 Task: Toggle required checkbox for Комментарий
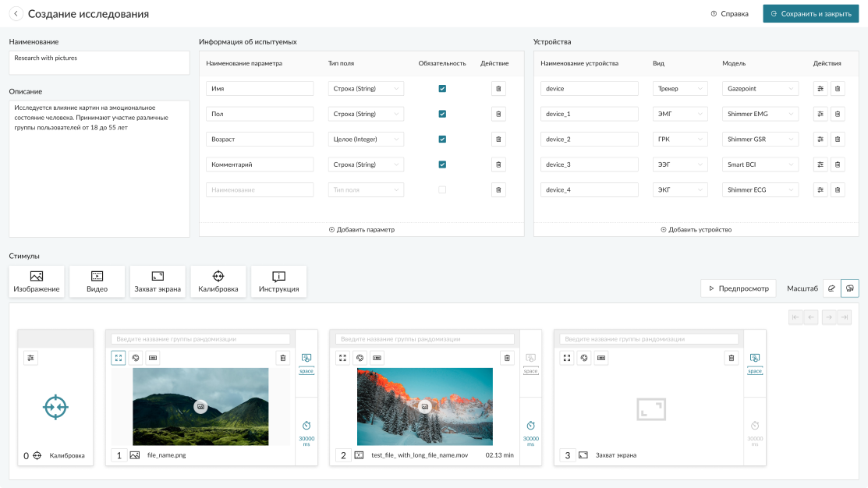pos(442,164)
